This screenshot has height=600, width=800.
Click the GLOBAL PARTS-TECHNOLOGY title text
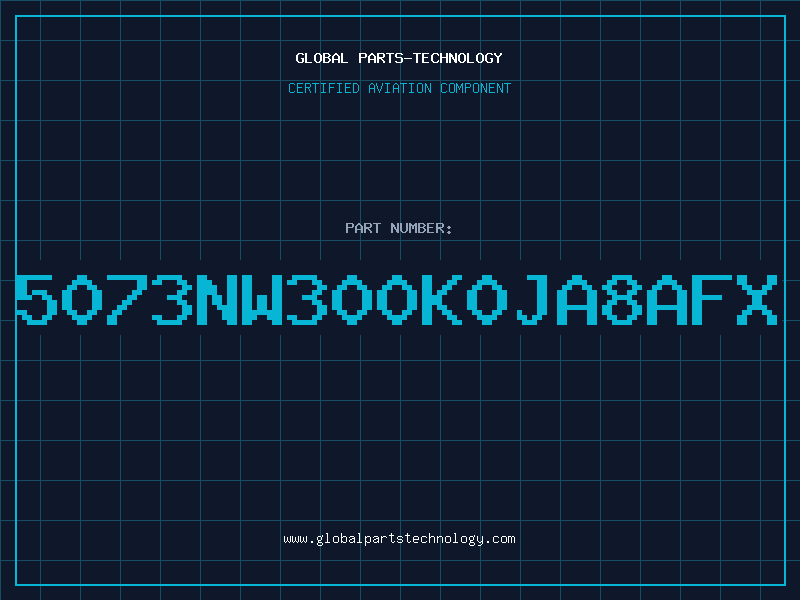pyautogui.click(x=399, y=58)
